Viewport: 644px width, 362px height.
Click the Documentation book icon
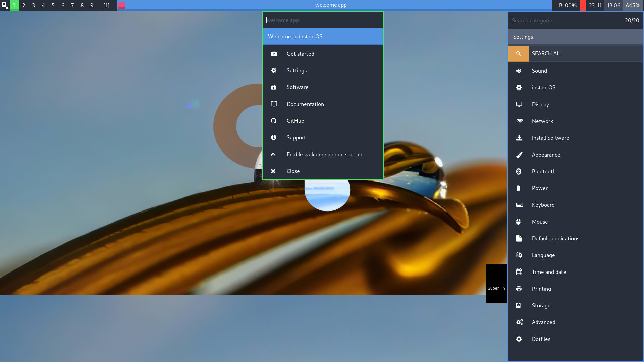[x=274, y=104]
